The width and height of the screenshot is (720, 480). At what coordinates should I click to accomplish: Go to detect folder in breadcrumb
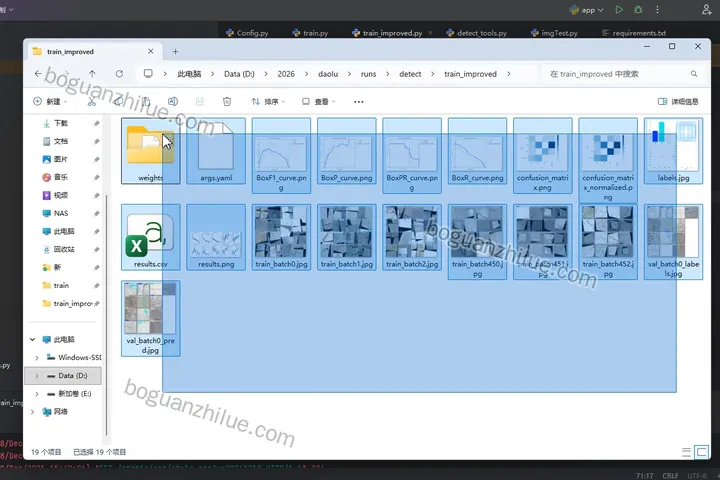[410, 74]
